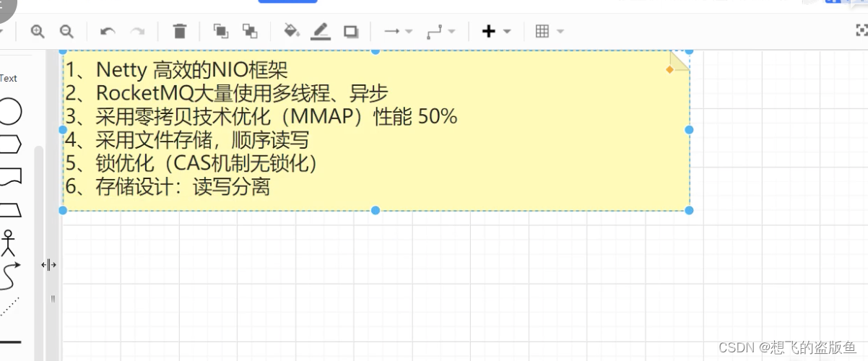Open the insert plus dropdown
This screenshot has height=361, width=868.
tap(496, 31)
